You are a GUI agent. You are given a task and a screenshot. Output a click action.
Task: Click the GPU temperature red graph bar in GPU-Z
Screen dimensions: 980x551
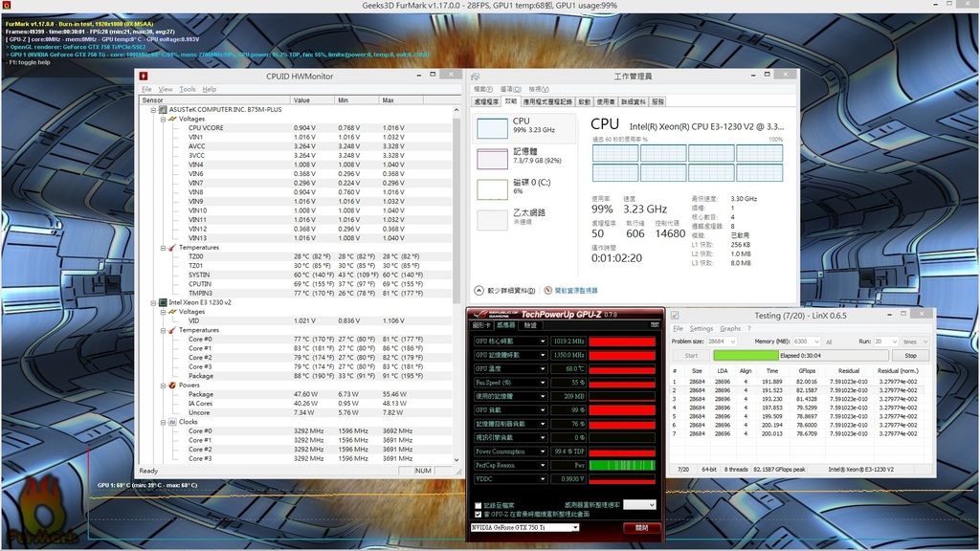[622, 368]
